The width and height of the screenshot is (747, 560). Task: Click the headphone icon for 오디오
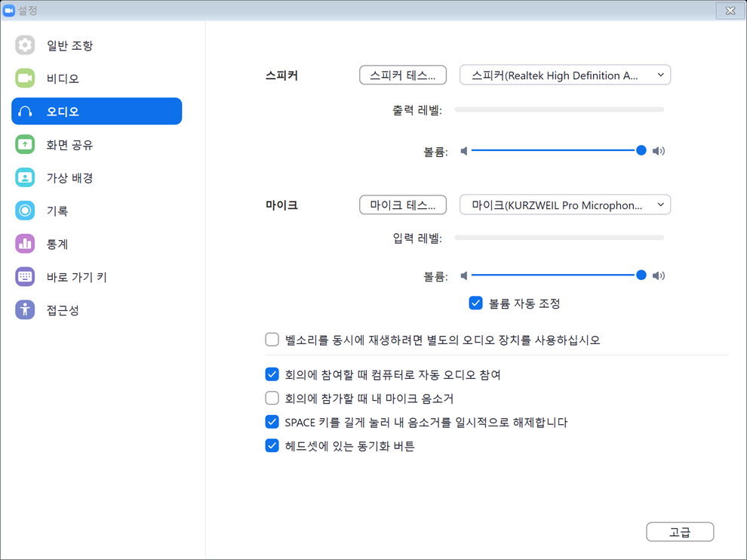pyautogui.click(x=25, y=112)
